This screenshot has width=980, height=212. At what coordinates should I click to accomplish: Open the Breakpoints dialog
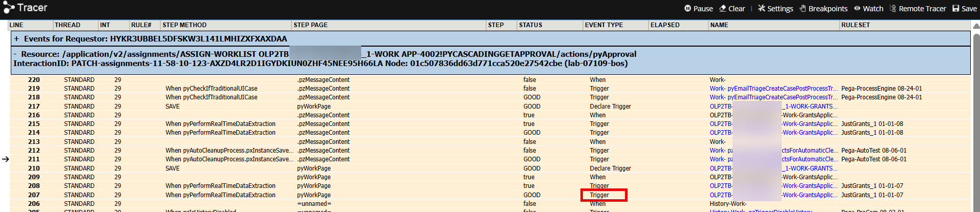pyautogui.click(x=823, y=9)
